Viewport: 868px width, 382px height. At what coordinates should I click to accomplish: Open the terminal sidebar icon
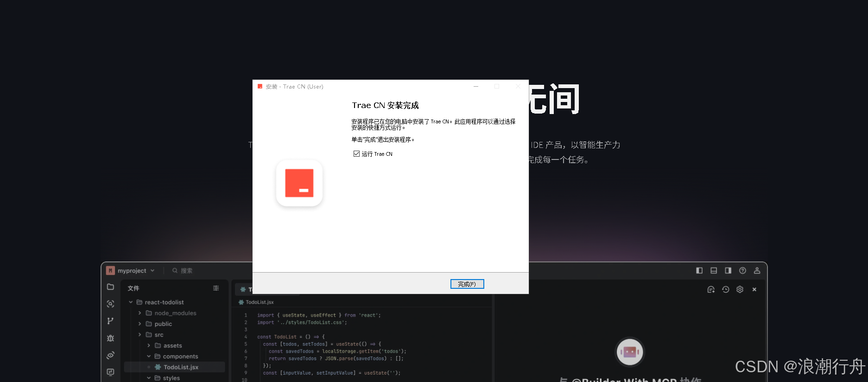click(110, 372)
